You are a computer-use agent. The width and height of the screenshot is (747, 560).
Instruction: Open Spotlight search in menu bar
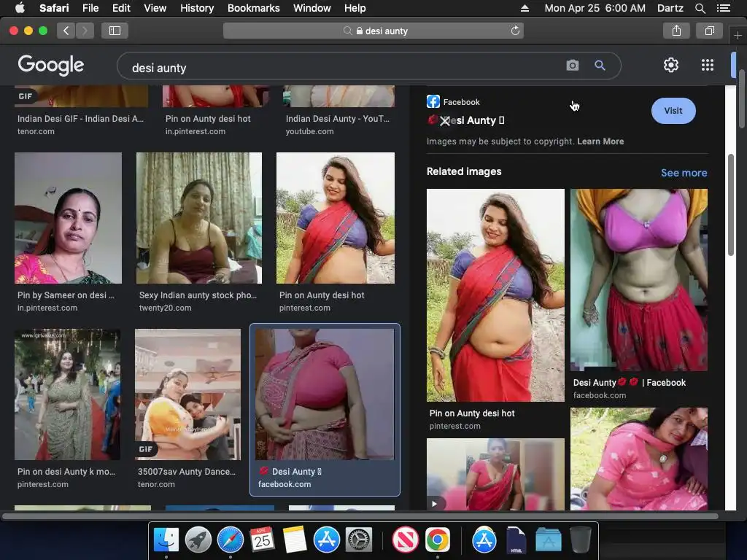700,8
